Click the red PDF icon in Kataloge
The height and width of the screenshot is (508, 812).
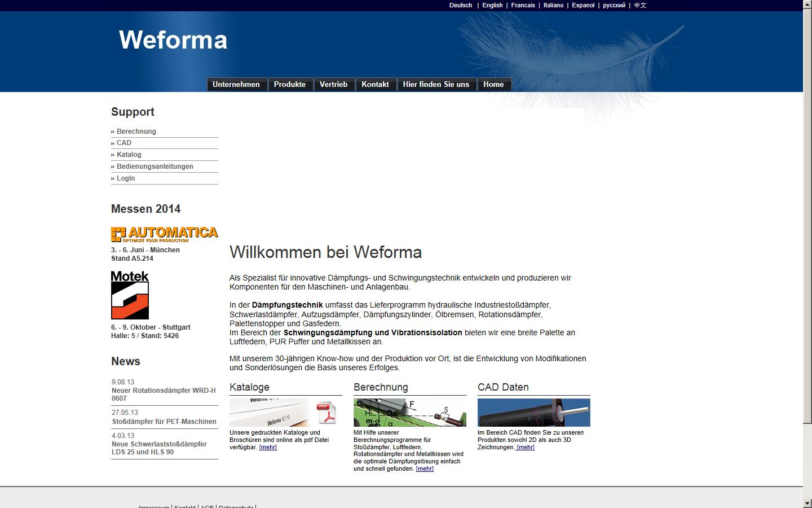(326, 413)
